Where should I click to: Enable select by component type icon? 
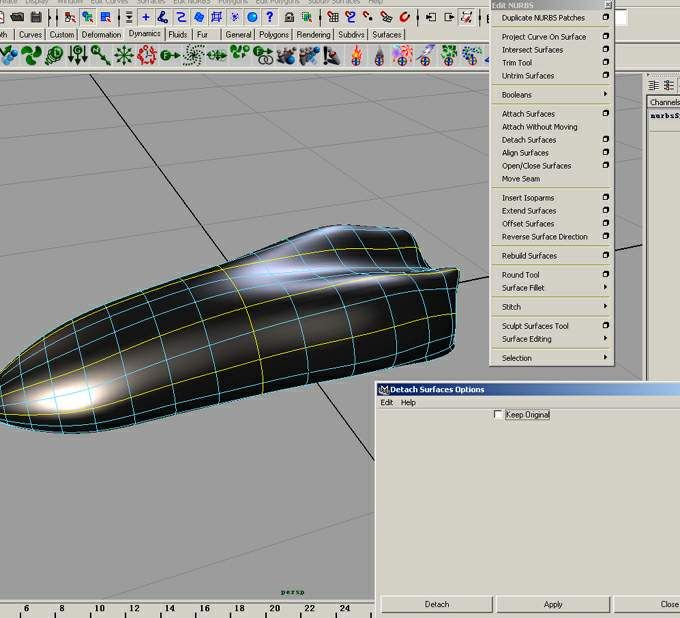coord(106,17)
